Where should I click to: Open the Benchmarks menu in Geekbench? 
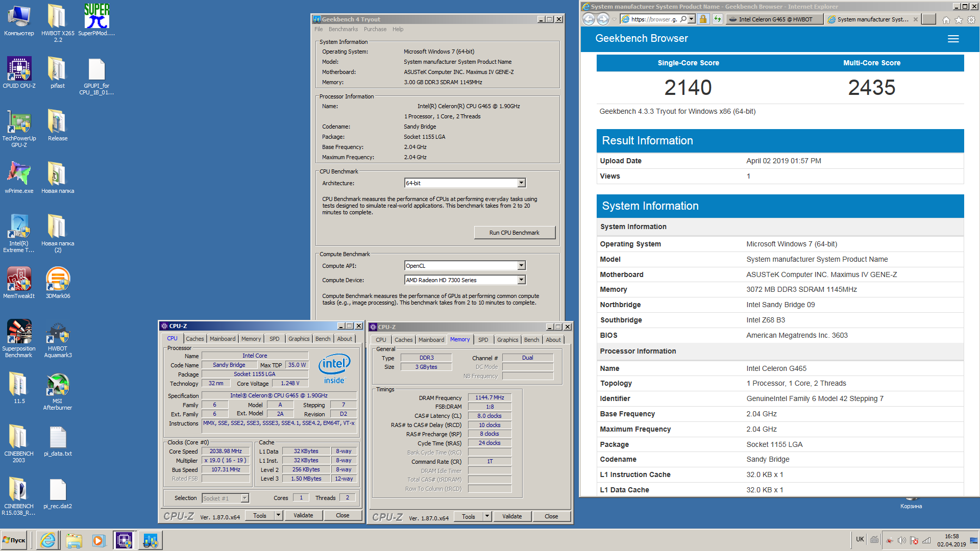(343, 30)
